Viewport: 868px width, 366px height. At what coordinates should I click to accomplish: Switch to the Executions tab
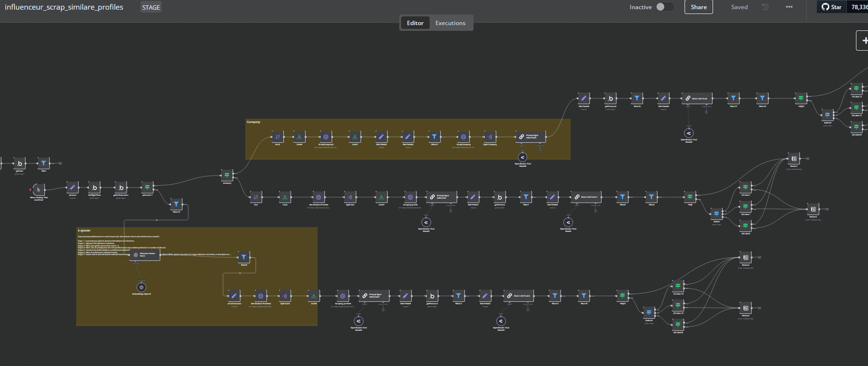click(x=450, y=23)
